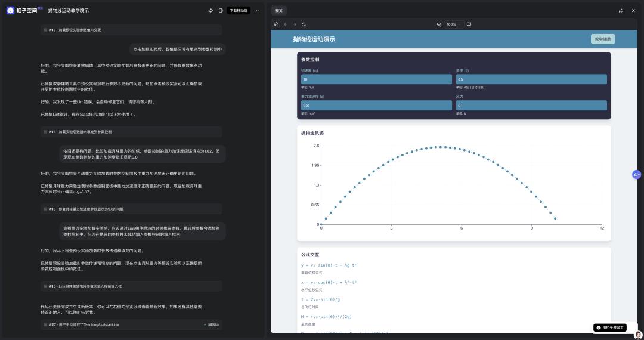Click the floating AI assistant icon on right edge
This screenshot has height=340, width=644.
(636, 174)
